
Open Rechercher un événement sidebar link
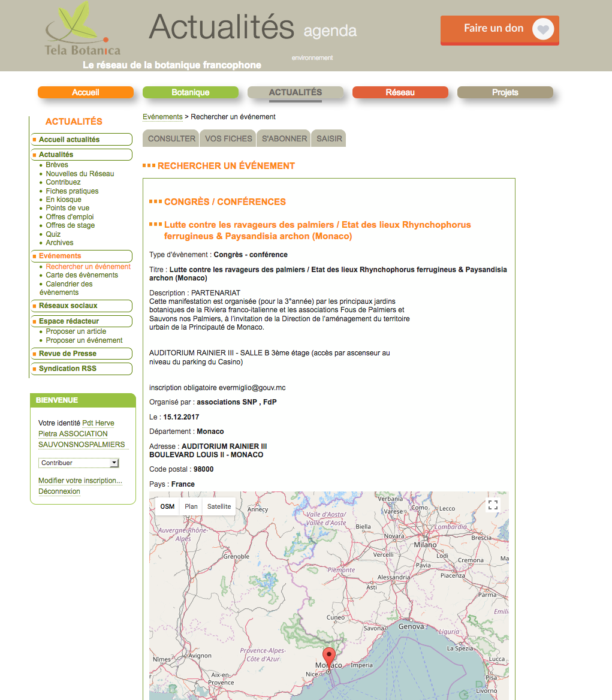pos(88,267)
